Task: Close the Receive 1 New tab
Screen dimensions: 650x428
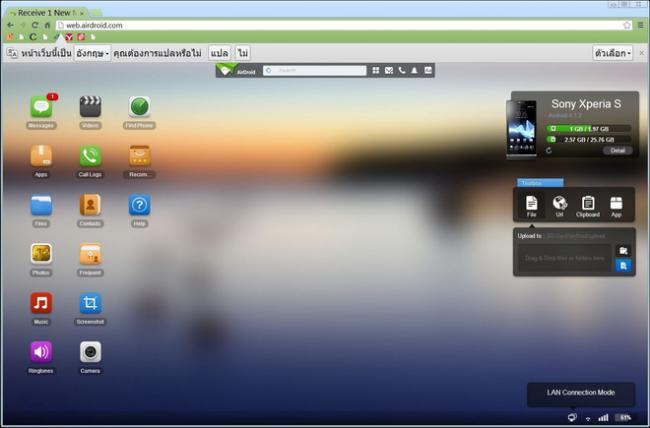Action: tap(82, 13)
